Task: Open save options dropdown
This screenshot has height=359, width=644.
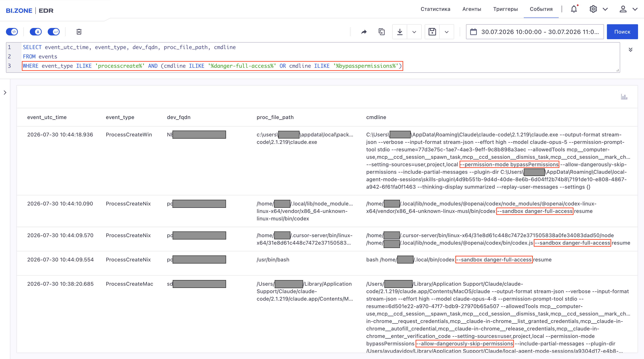Action: coord(447,32)
